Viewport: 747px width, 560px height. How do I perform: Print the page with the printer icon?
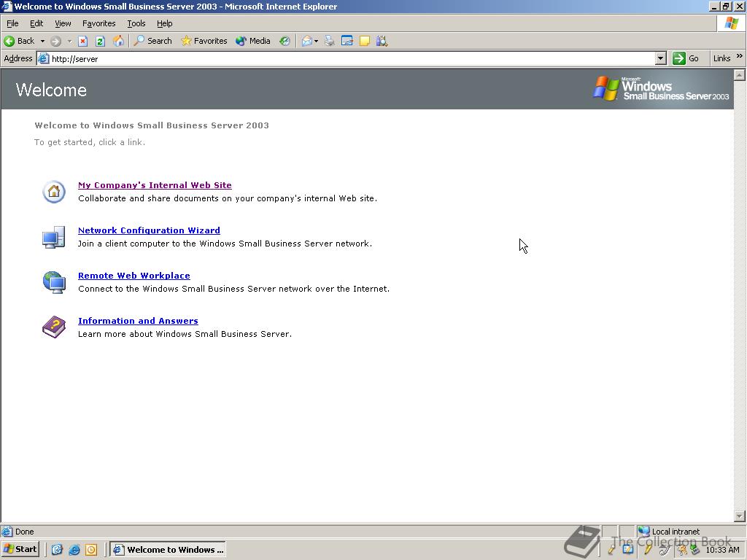[x=329, y=41]
